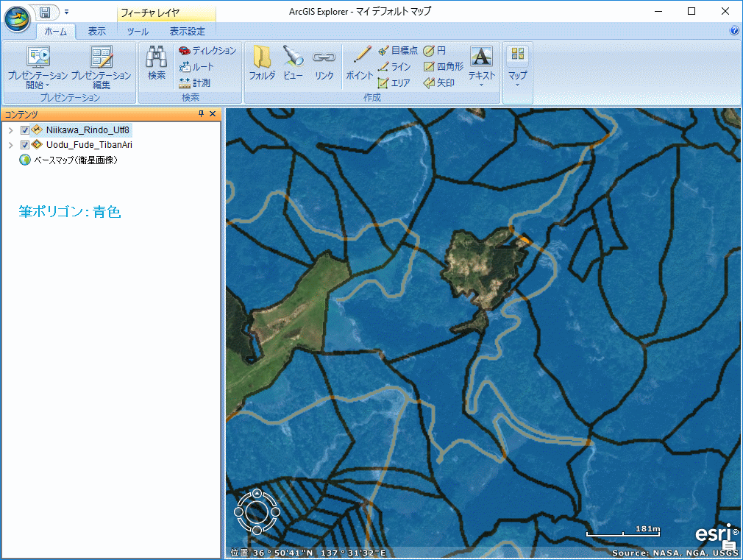Image resolution: width=743 pixels, height=560 pixels.
Task: Select the ポイント (Point) creation tool
Action: pos(358,65)
